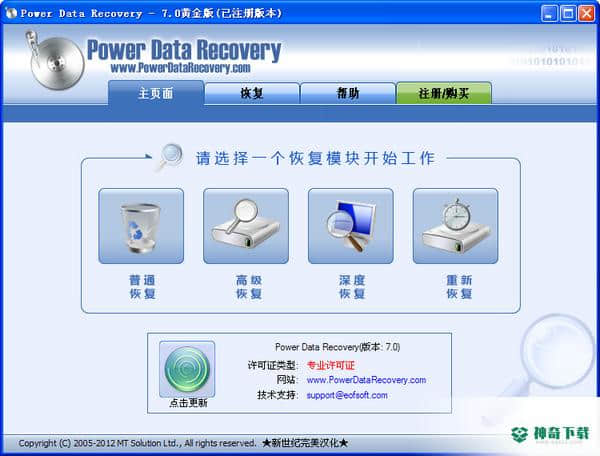Maximize the Power Data Recovery window
The image size is (600, 456).
(x=568, y=13)
